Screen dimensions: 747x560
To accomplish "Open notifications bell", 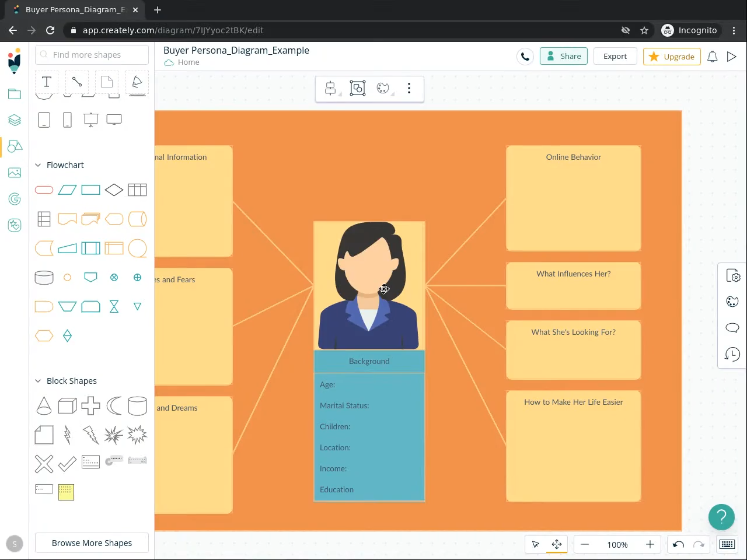I will tap(712, 57).
